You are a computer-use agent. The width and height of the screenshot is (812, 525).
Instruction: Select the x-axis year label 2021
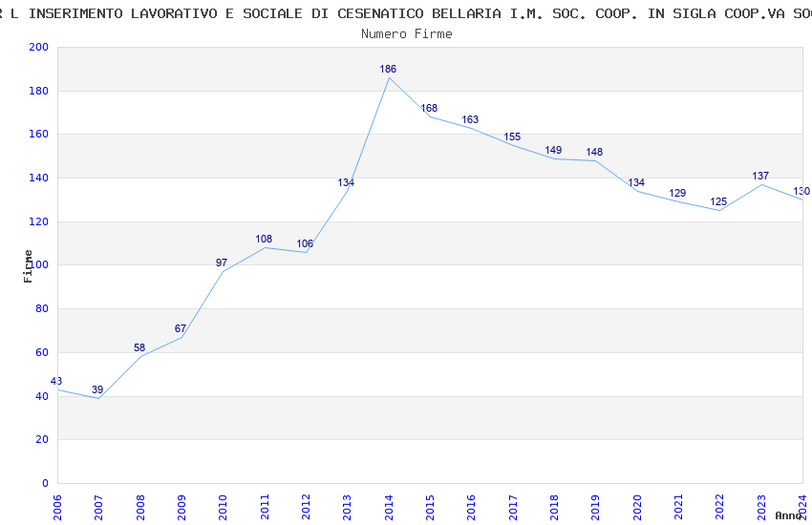(679, 508)
